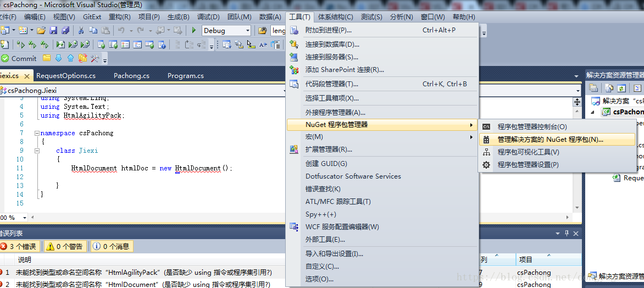Viewport: 644px width, 288px height.
Task: Click the Open File folder icon
Action: (41, 30)
